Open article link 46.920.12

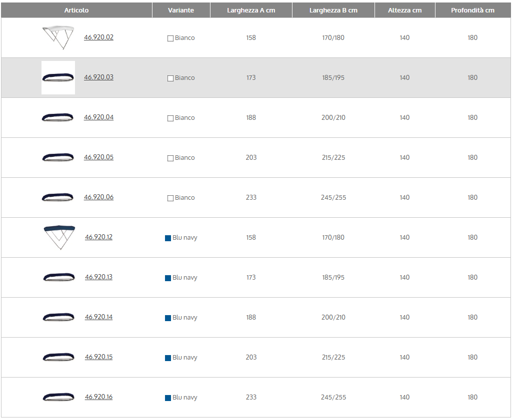coord(98,237)
